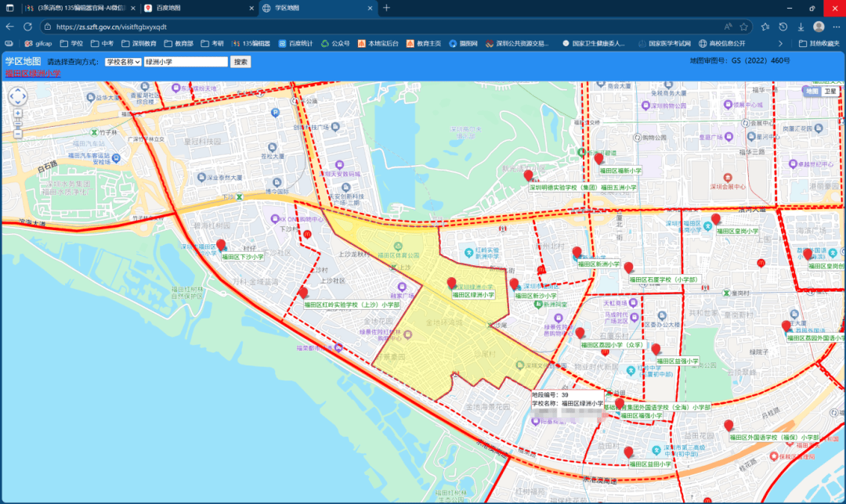Click the 搜索 search button
The height and width of the screenshot is (504, 846).
[240, 61]
